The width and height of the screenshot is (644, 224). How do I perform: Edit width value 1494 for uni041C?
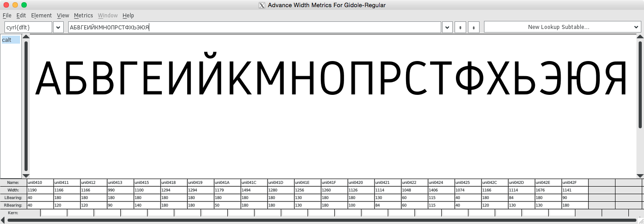(254, 190)
